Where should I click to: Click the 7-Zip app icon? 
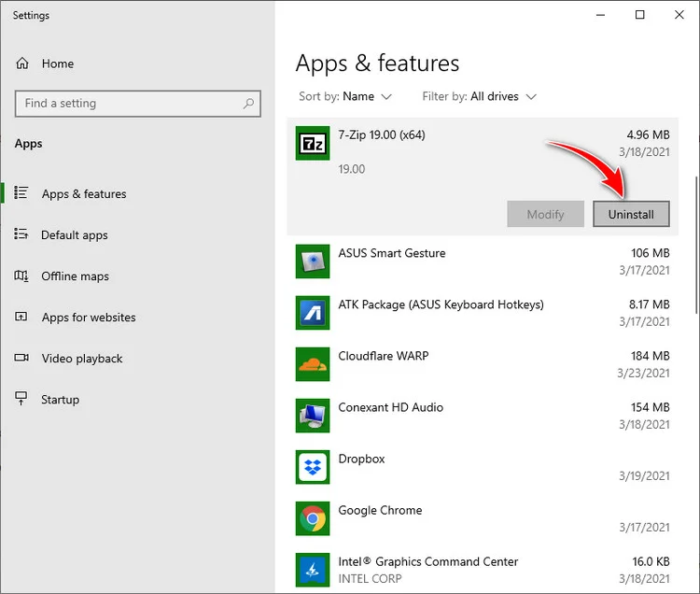[313, 144]
